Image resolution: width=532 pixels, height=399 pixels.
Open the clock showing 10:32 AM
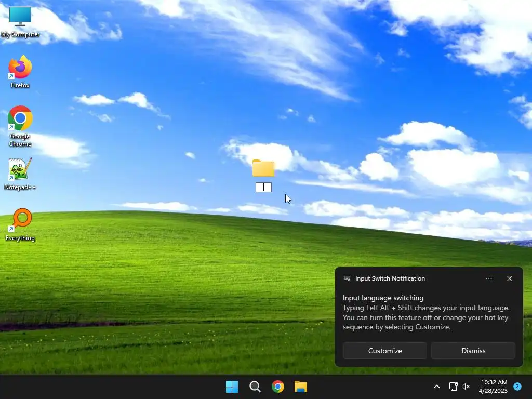(x=494, y=387)
